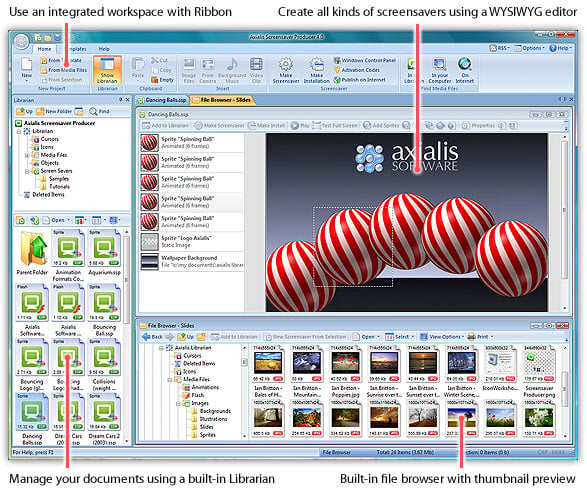Viewport: 587px width, 492px height.
Task: Switch to the Dancing Balls.ssp tab
Action: tap(162, 100)
